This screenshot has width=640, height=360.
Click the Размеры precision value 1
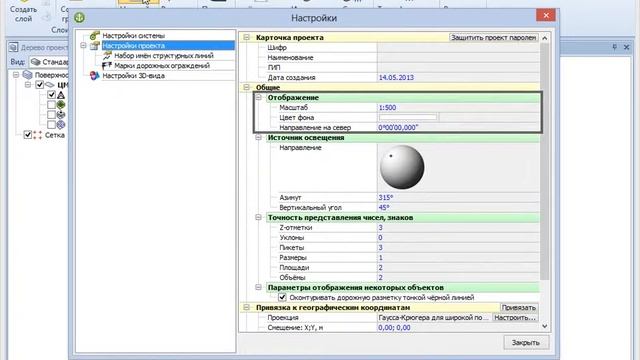click(x=380, y=258)
